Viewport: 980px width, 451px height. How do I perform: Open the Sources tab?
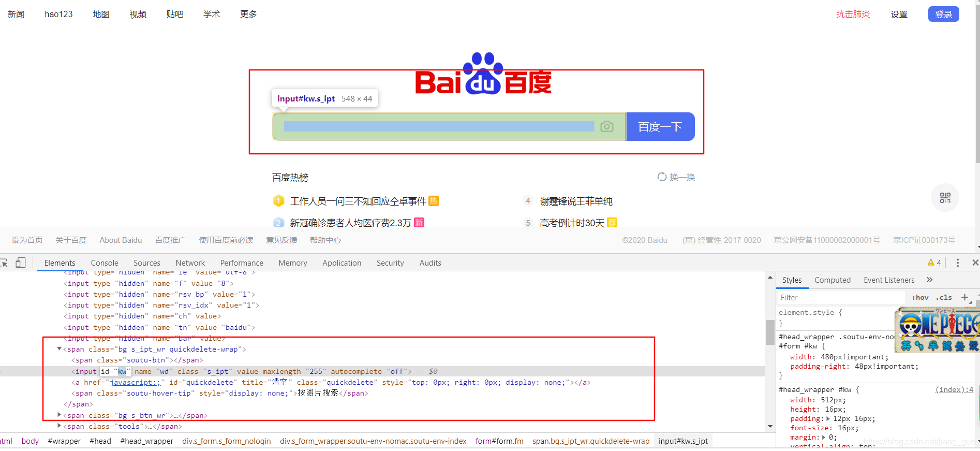point(147,263)
